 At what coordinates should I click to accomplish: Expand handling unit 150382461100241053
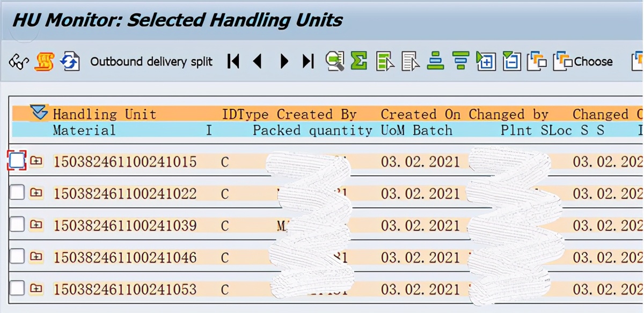(36, 289)
